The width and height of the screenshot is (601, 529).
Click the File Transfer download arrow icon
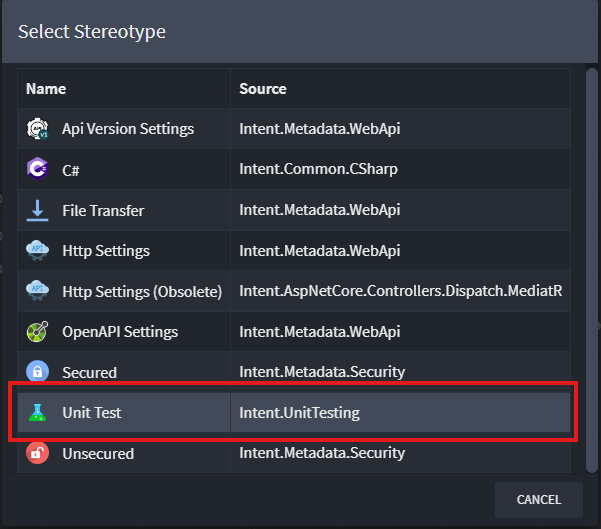tap(37, 210)
